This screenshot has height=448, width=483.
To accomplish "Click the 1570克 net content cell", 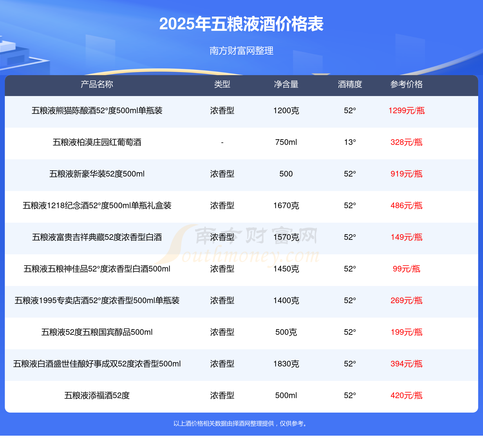I will coord(286,237).
